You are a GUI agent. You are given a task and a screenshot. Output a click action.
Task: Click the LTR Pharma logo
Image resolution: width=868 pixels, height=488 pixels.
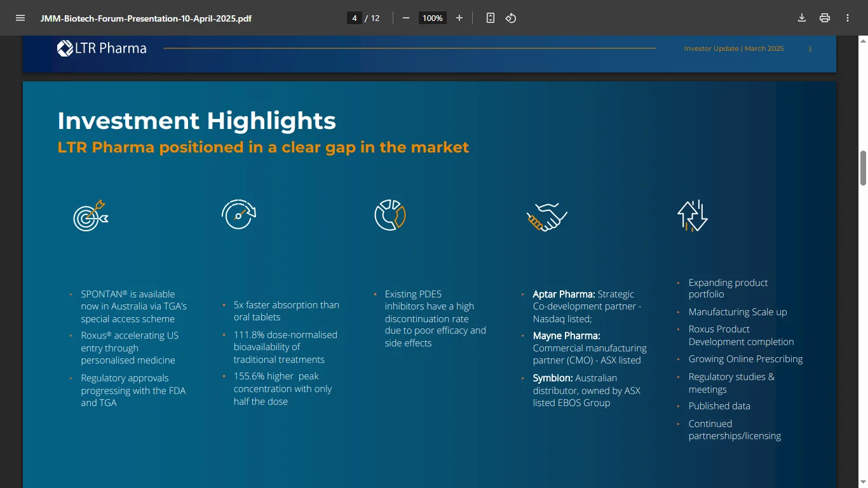(x=102, y=48)
